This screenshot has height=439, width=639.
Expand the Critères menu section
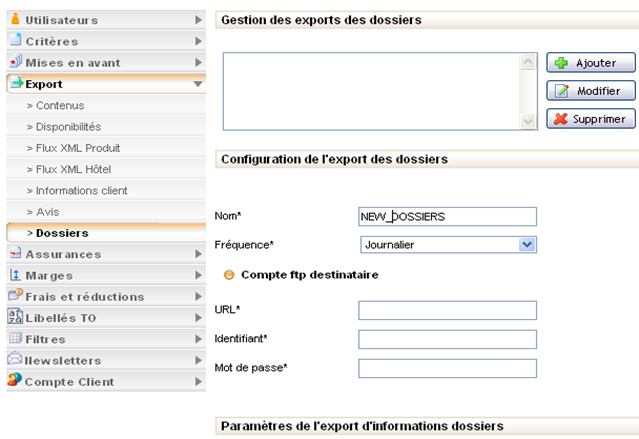click(x=199, y=41)
